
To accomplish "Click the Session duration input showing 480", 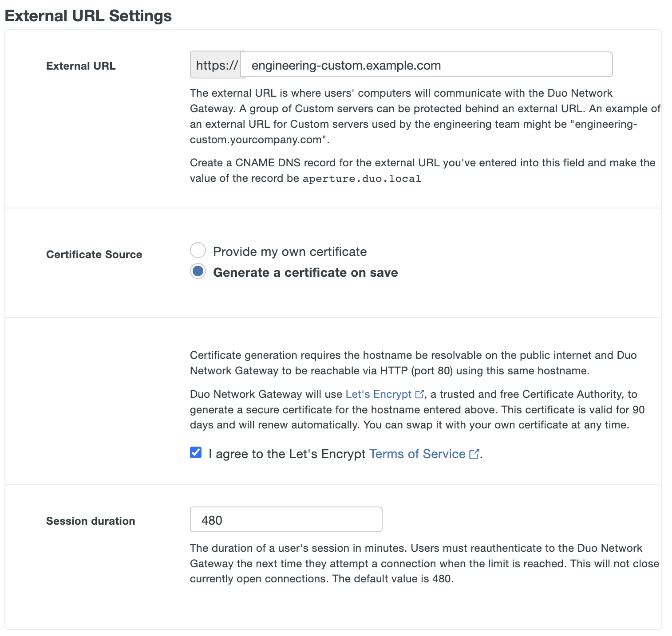I will (x=286, y=519).
